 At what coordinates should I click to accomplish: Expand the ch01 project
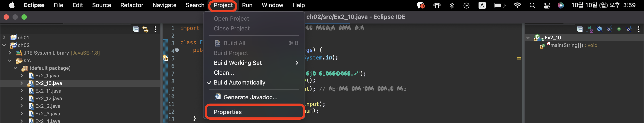[4, 38]
